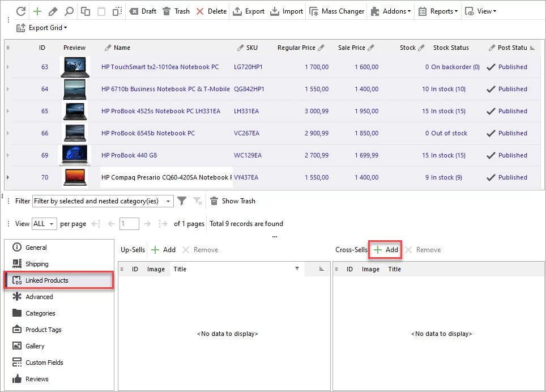Move the product to Draft

(x=143, y=11)
